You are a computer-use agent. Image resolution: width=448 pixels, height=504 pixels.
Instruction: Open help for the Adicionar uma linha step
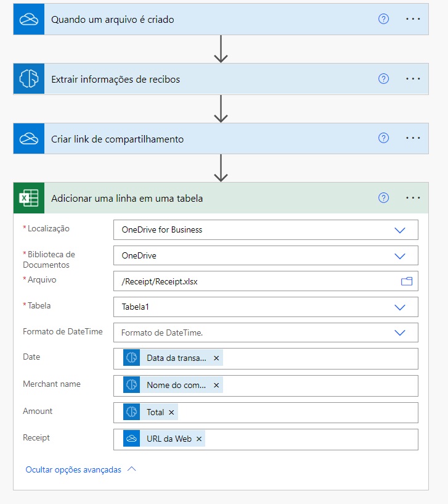click(383, 198)
